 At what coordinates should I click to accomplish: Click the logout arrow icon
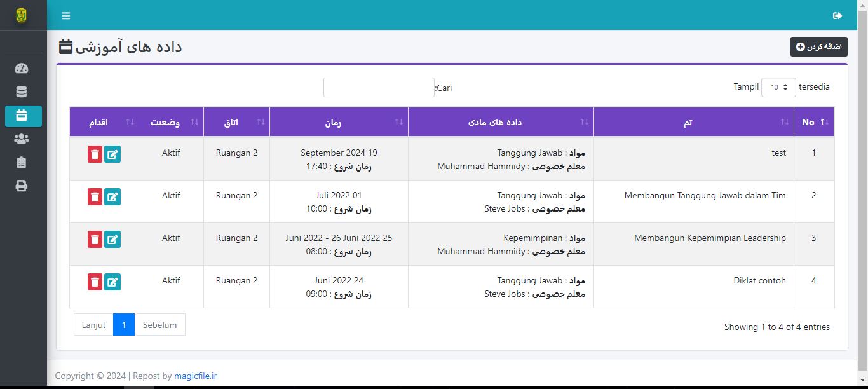tap(837, 15)
